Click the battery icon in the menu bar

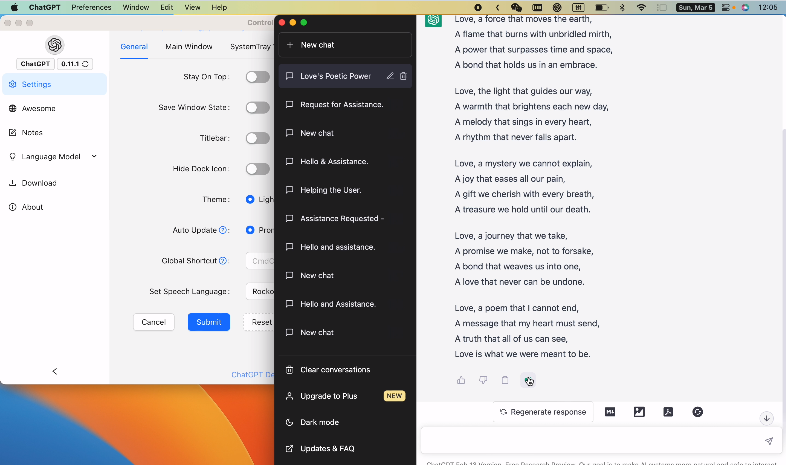(602, 7)
